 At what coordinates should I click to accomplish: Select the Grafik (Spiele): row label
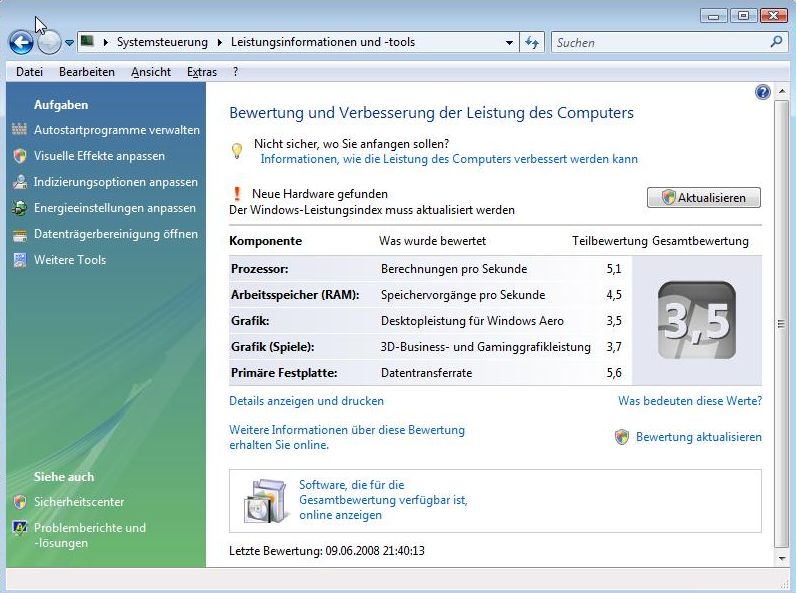point(273,347)
